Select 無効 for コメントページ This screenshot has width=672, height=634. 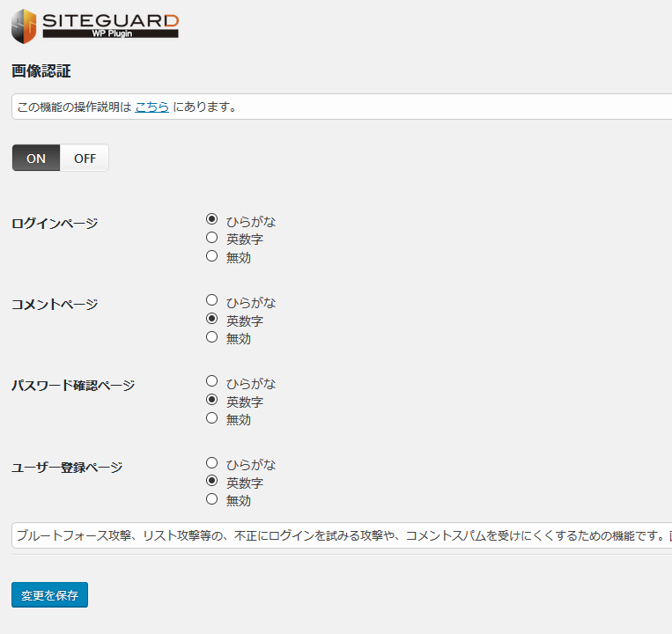[x=211, y=337]
